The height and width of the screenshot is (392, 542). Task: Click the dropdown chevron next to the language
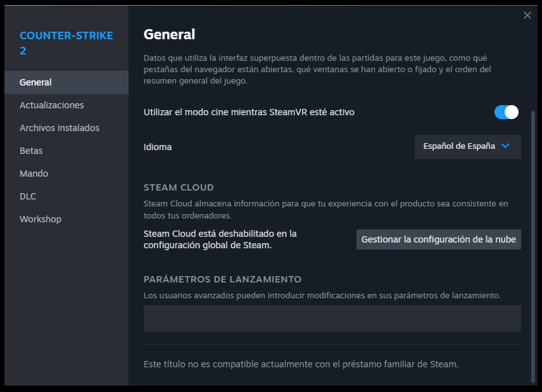coord(504,146)
